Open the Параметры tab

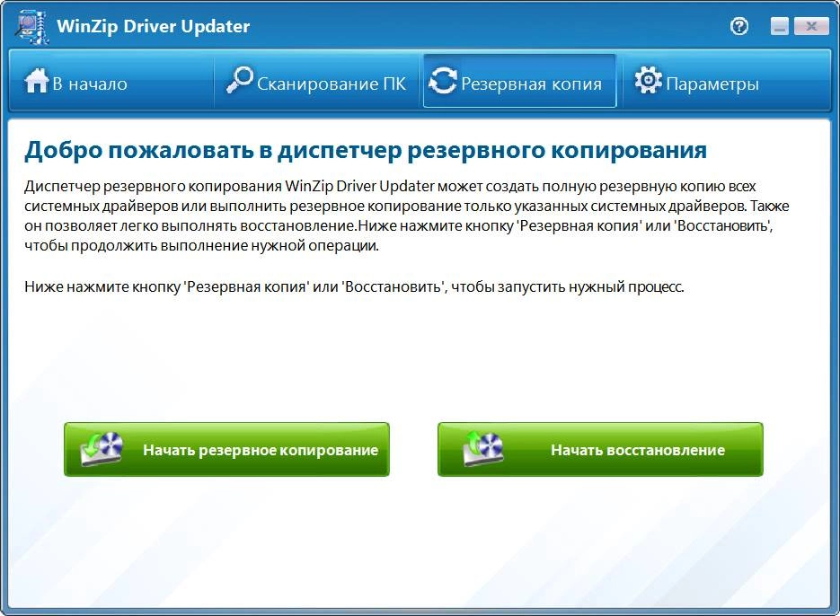[x=726, y=81]
